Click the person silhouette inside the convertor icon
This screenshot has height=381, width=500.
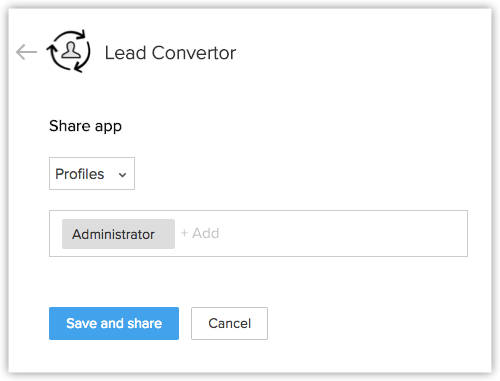pos(71,50)
